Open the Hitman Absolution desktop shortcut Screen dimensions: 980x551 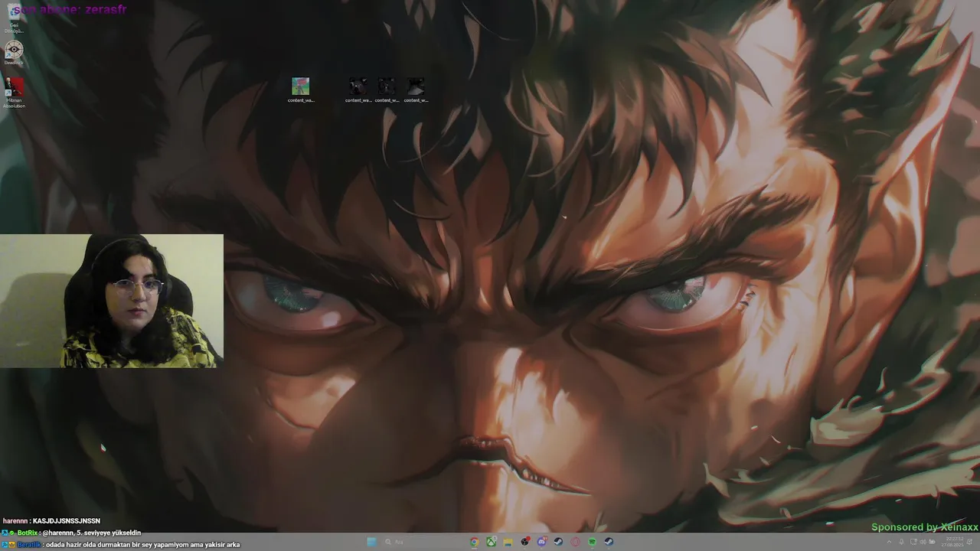pyautogui.click(x=14, y=92)
